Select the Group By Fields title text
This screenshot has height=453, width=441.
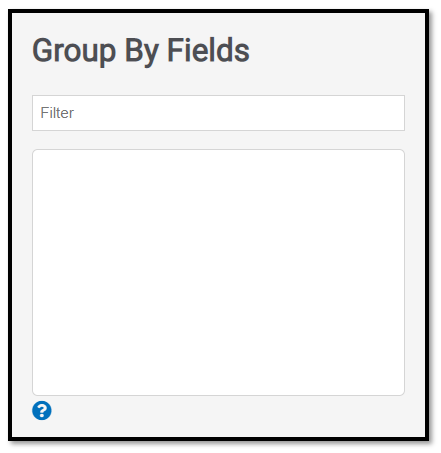pos(141,51)
